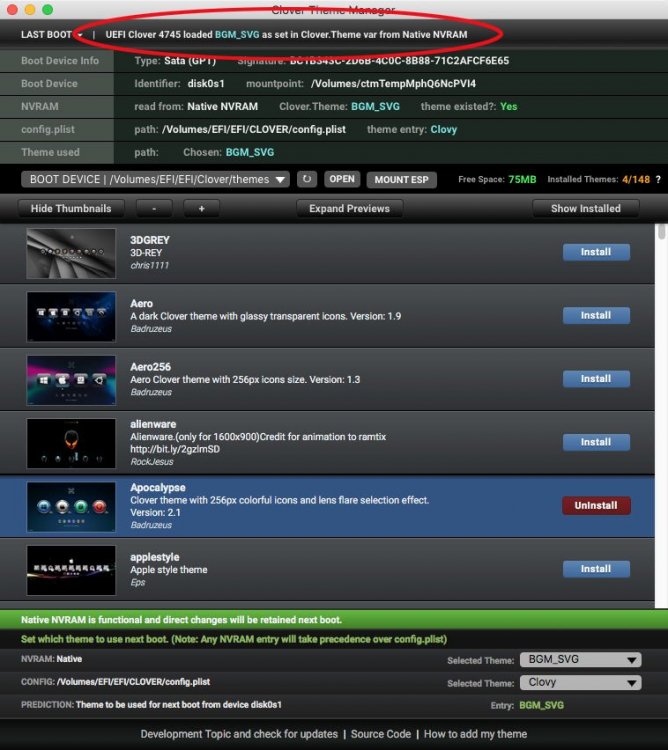The height and width of the screenshot is (750, 668).
Task: Click the Aero author name Badruzeus
Action: click(x=151, y=329)
